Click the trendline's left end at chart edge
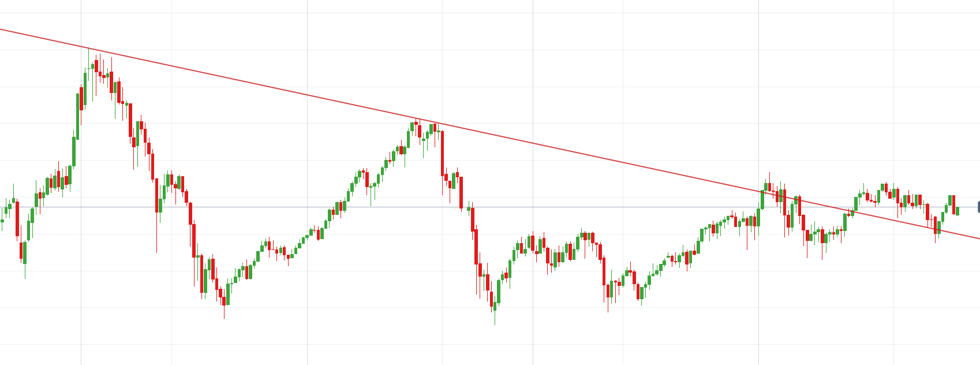 point(2,29)
